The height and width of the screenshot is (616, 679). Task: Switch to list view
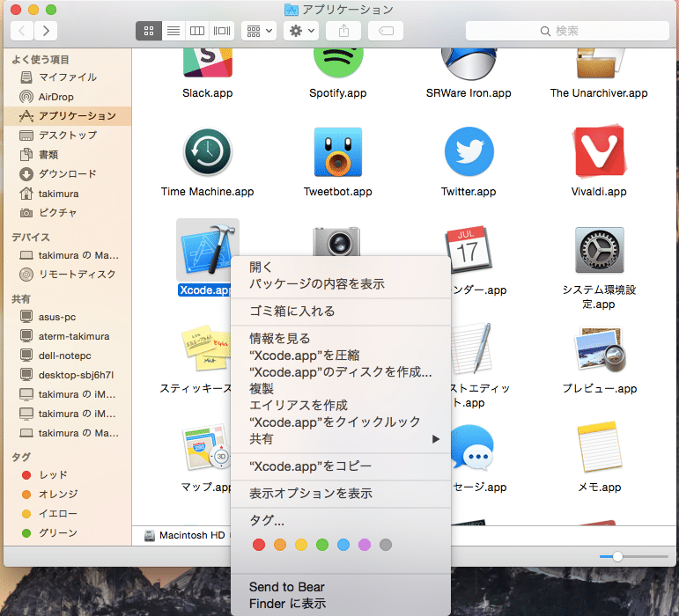(x=173, y=31)
